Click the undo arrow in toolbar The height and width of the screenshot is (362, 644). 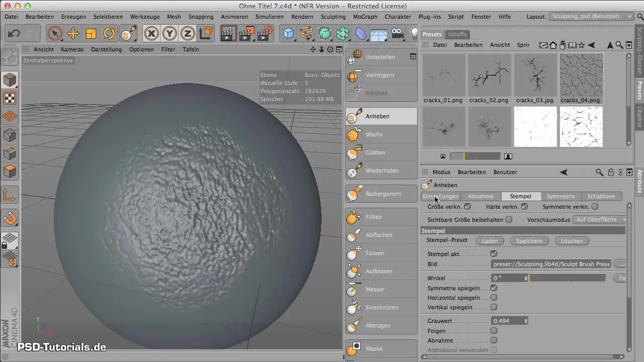(14, 34)
